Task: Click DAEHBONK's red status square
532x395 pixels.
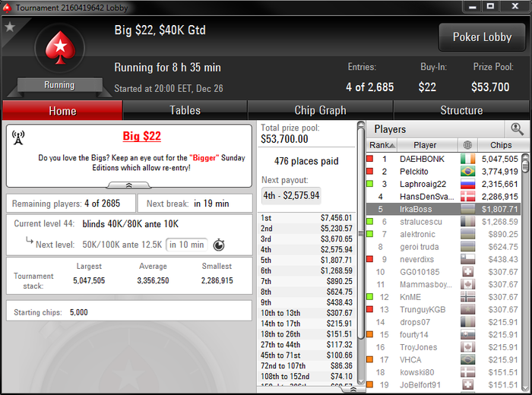Action: pos(370,159)
